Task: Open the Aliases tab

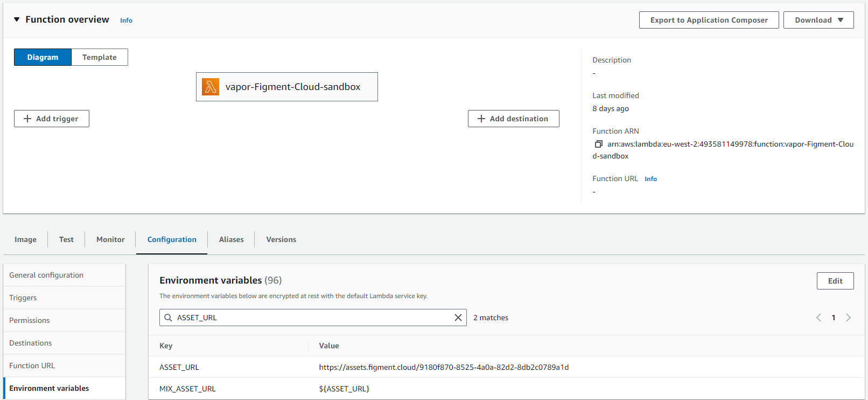Action: (x=231, y=239)
